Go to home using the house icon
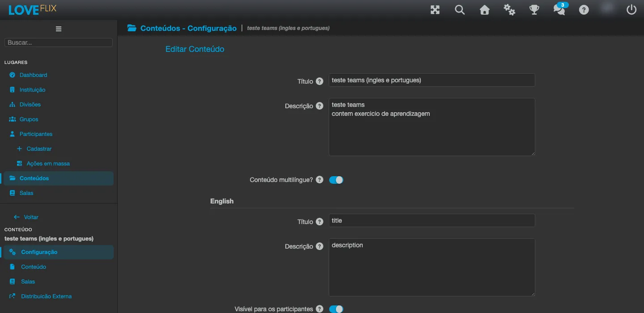The image size is (644, 313). click(x=485, y=10)
